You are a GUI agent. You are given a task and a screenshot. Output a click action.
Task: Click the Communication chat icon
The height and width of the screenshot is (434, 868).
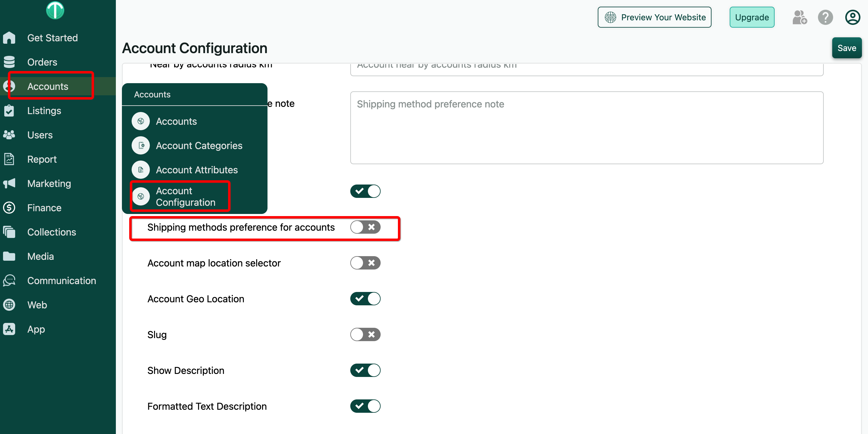[x=9, y=280]
